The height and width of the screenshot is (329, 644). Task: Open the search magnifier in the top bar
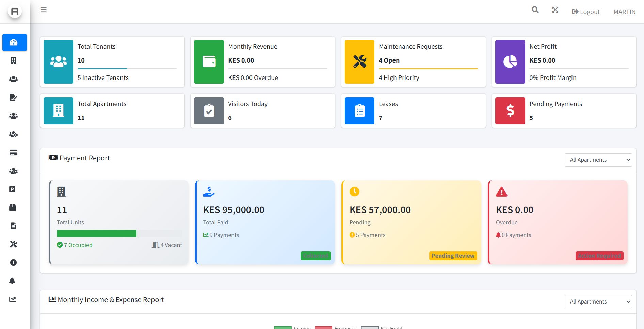pyautogui.click(x=535, y=10)
